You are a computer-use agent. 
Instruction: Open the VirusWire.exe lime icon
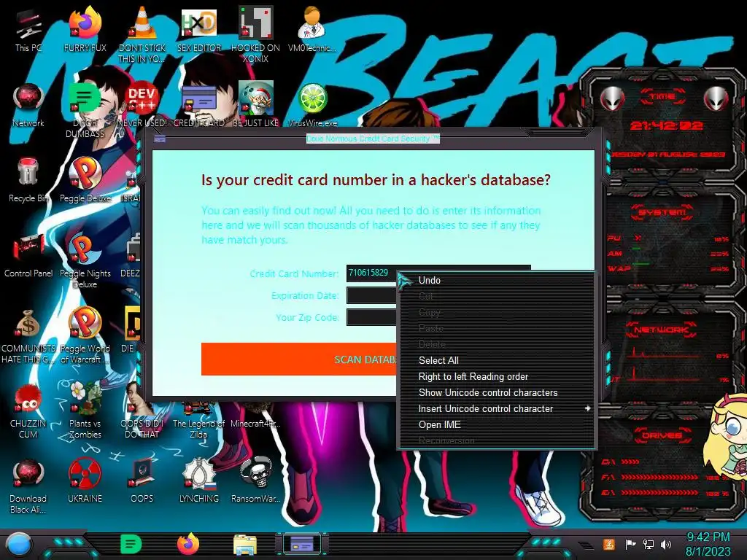(312, 105)
